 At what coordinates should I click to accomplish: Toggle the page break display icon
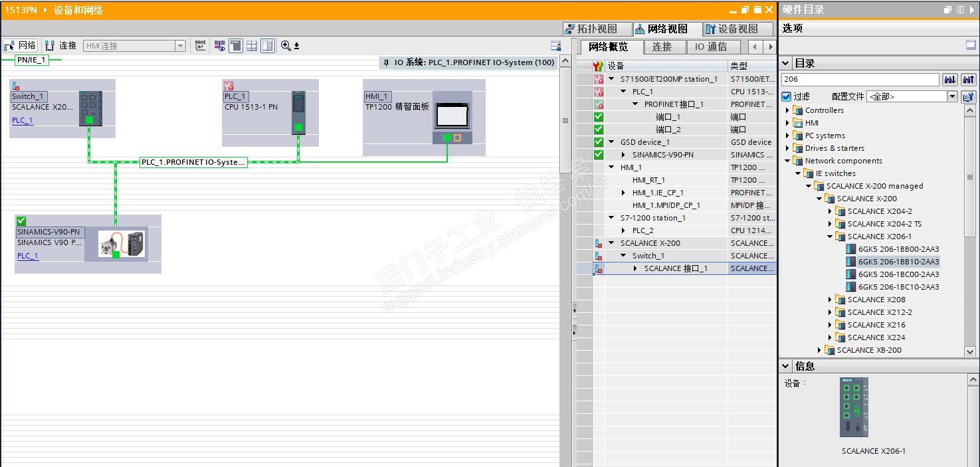pos(236,46)
